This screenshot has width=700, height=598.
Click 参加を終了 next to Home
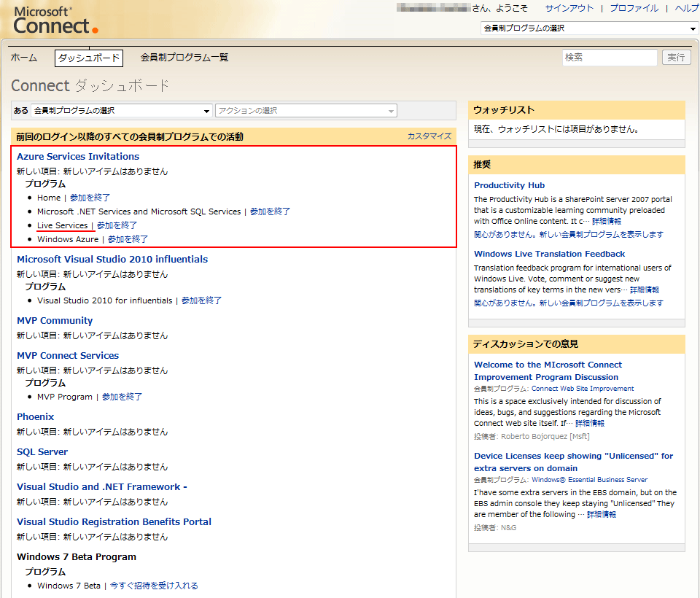coord(90,198)
